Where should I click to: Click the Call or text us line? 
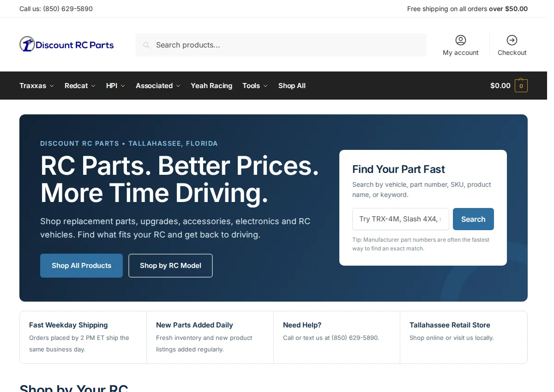[x=331, y=338]
